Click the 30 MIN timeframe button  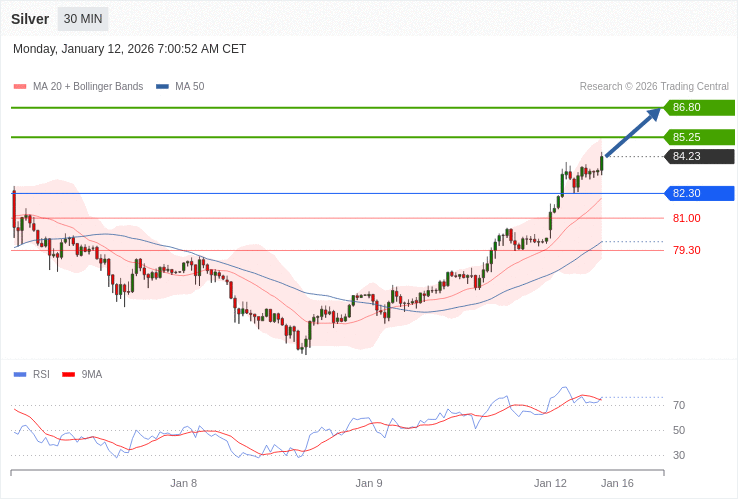click(83, 19)
